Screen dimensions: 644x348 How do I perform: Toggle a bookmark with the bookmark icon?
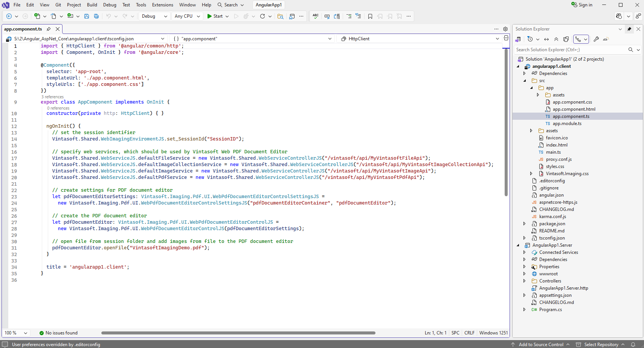(x=370, y=16)
